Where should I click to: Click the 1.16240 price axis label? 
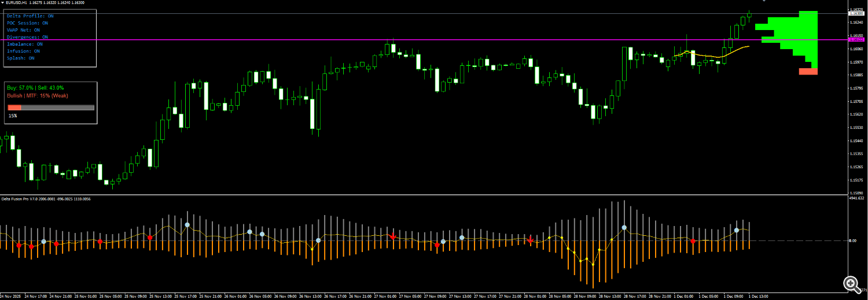click(857, 23)
